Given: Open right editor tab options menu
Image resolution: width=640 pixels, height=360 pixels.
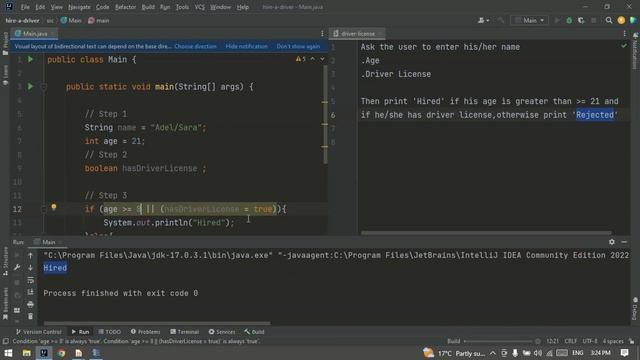Looking at the screenshot, I should coord(624,33).
